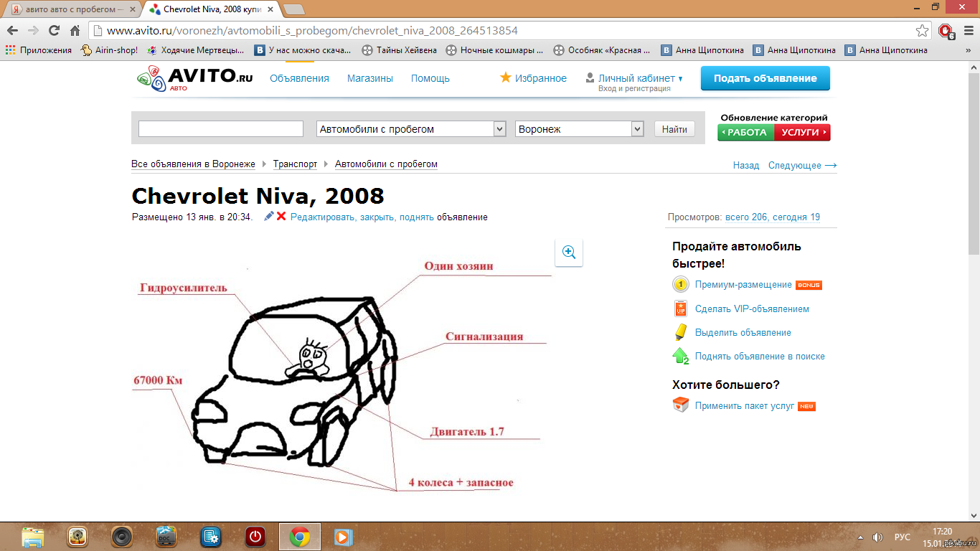Click the РУС language indicator in tray
This screenshot has width=980, height=551.
pos(903,537)
